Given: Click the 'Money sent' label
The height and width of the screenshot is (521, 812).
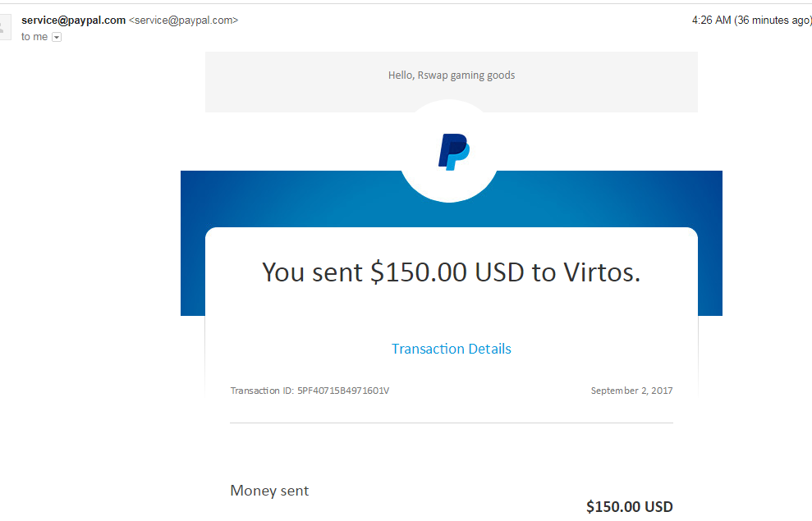Looking at the screenshot, I should point(269,491).
